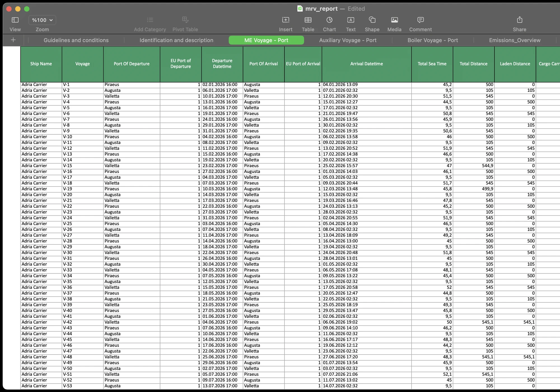Click total distance cell 499,9

coord(473,189)
